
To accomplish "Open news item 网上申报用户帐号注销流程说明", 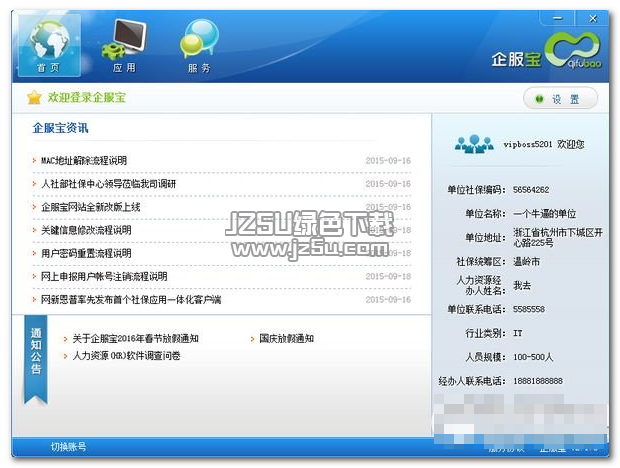I will click(x=104, y=276).
